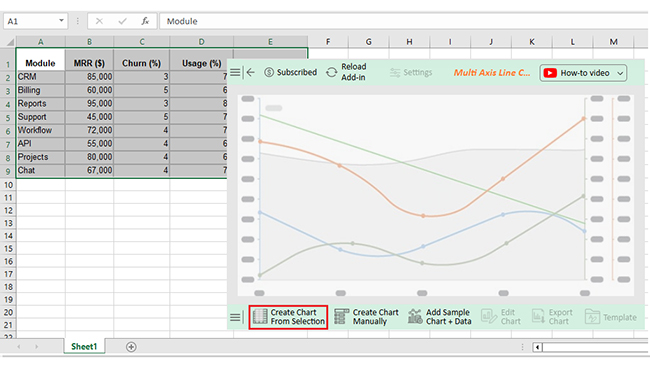Click the Enter checkmark formula icon

point(122,21)
